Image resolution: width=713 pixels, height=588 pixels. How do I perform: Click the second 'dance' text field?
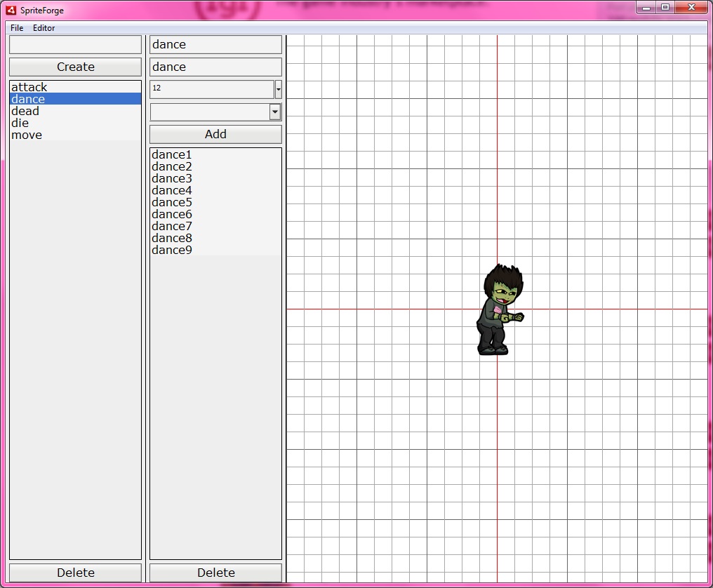[x=215, y=67]
